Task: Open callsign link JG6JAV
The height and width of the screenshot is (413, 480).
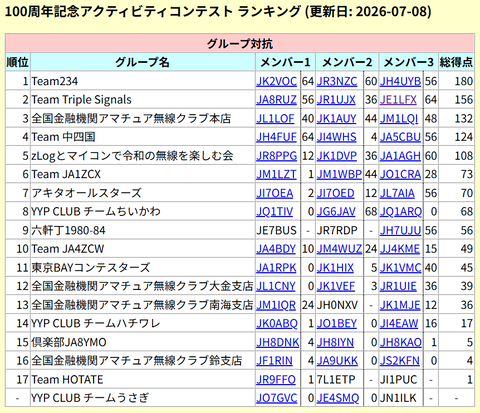Action: click(x=336, y=212)
